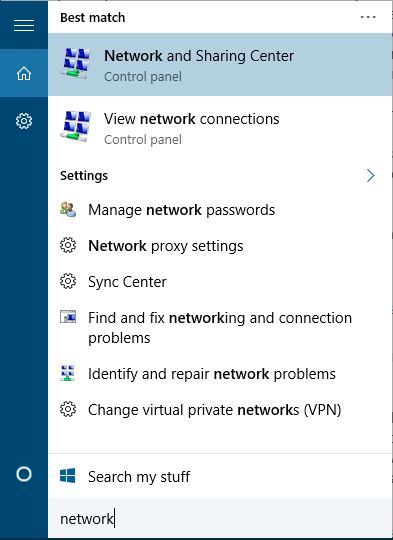The image size is (393, 540).
Task: Open the three dots more options menu
Action: pyautogui.click(x=368, y=17)
